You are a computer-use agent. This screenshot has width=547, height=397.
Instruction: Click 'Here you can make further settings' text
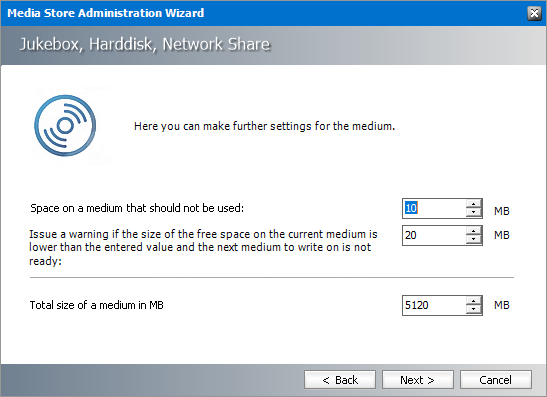264,126
